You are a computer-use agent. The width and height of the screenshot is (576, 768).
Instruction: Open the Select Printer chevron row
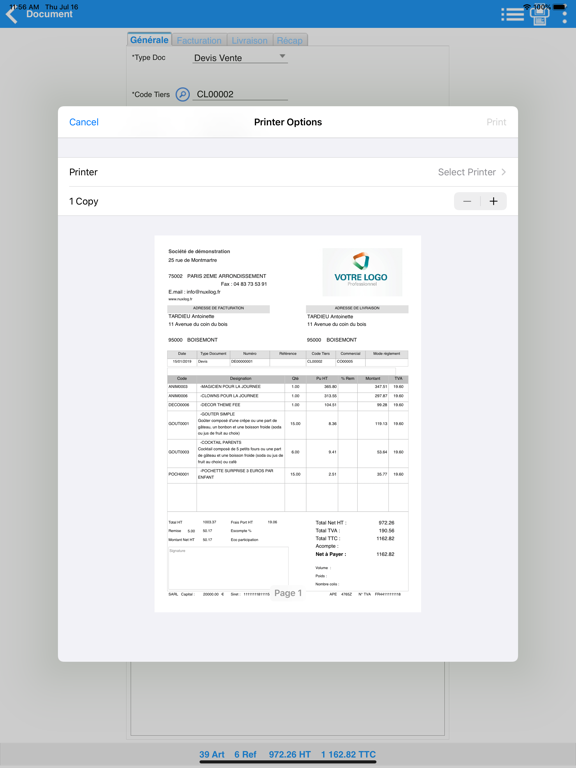coord(288,172)
